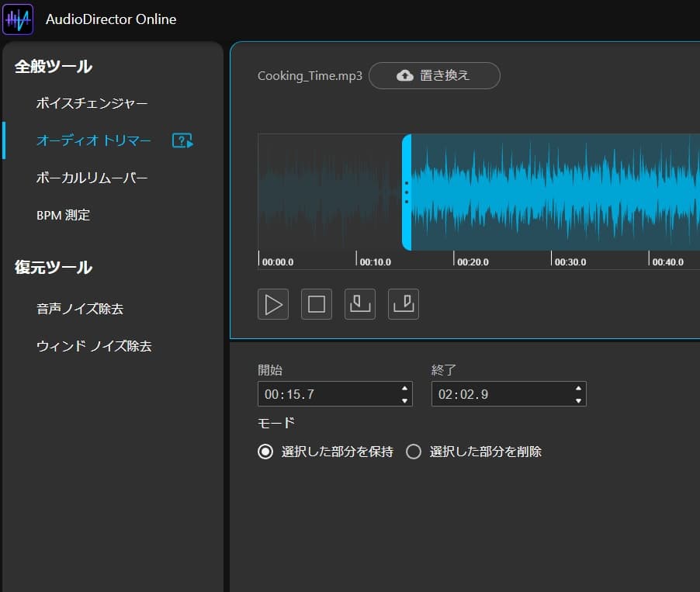Image resolution: width=700 pixels, height=592 pixels.
Task: Open the Audio Trimmer tutorial video icon
Action: tap(182, 140)
